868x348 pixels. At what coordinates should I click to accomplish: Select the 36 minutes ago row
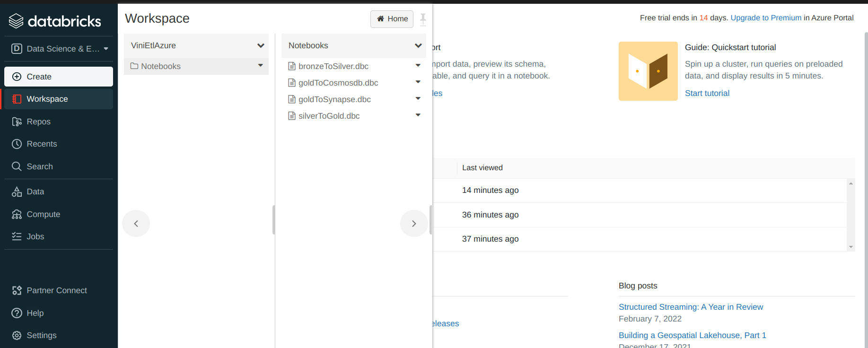pos(640,215)
